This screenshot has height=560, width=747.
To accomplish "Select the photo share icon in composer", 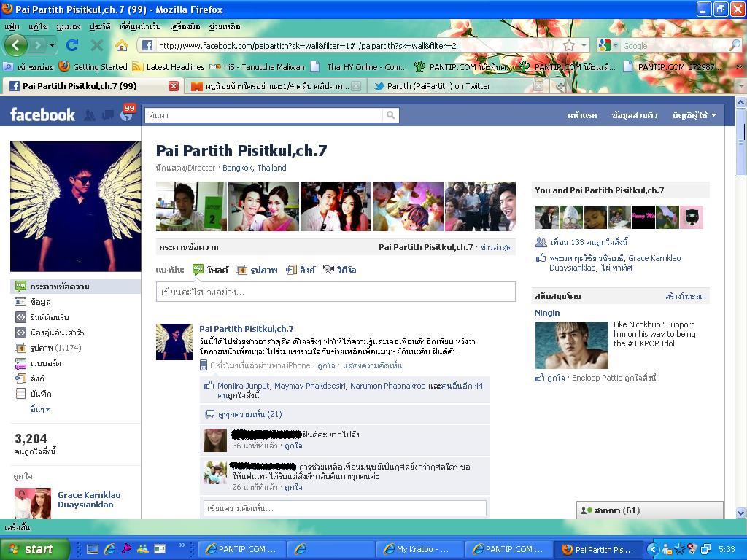I will (241, 270).
